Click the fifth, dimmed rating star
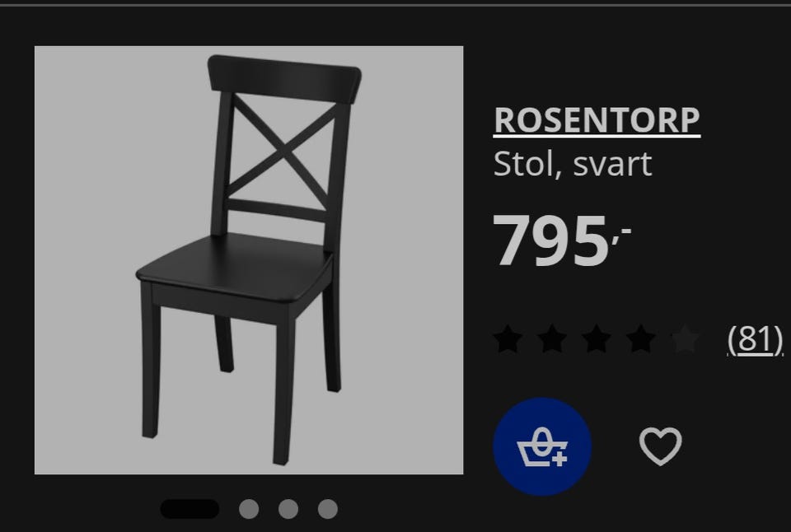This screenshot has width=791, height=532. 685,338
